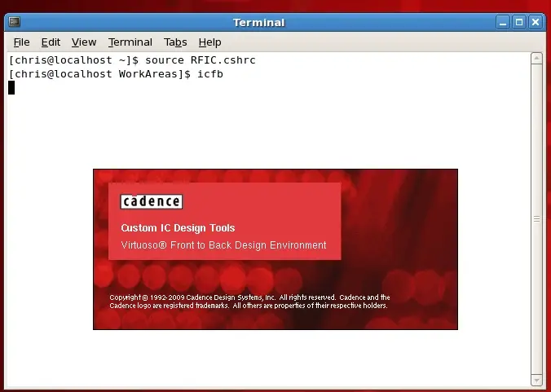The image size is (551, 392).
Task: Maximize the Terminal window
Action: (519, 23)
